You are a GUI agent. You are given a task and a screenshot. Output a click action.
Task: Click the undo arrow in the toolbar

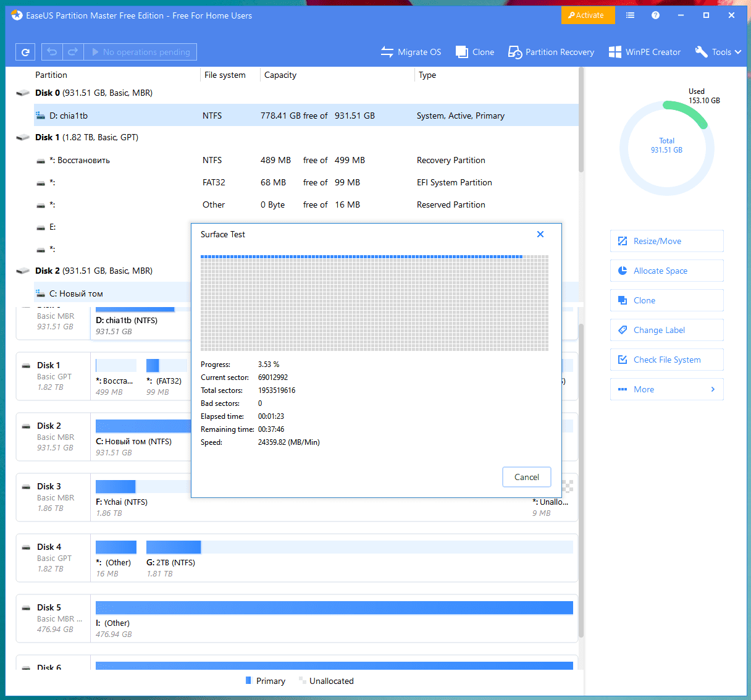(x=52, y=52)
